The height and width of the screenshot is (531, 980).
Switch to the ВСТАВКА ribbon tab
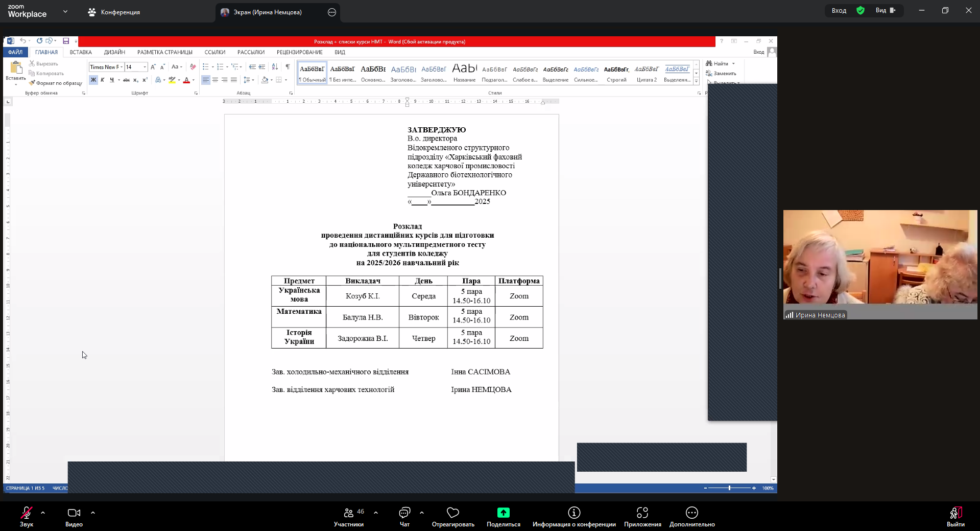coord(81,52)
